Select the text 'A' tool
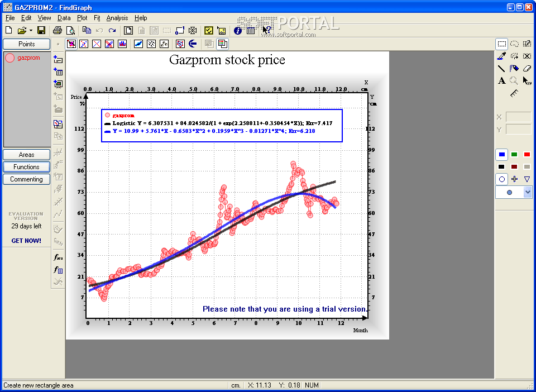 coord(502,80)
